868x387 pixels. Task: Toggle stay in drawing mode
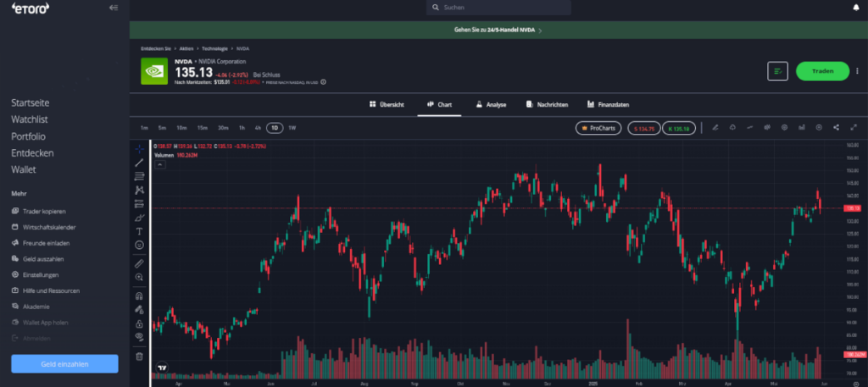pyautogui.click(x=140, y=310)
